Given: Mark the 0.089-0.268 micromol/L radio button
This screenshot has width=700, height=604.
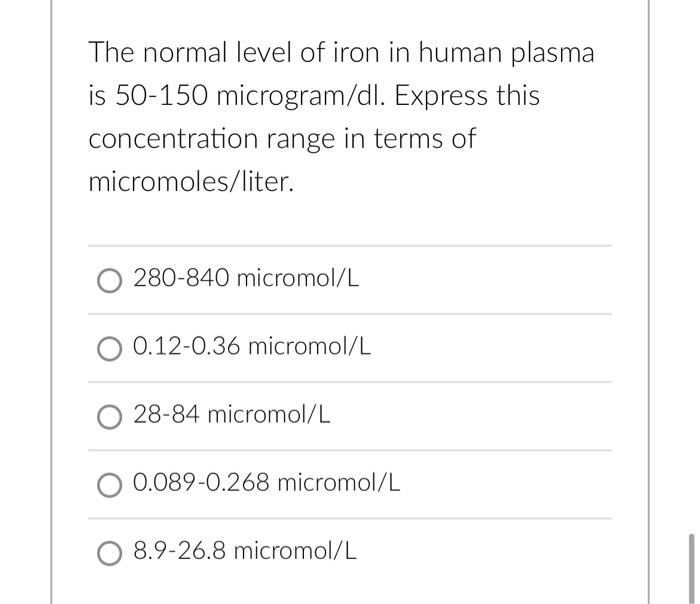Looking at the screenshot, I should point(110,483).
